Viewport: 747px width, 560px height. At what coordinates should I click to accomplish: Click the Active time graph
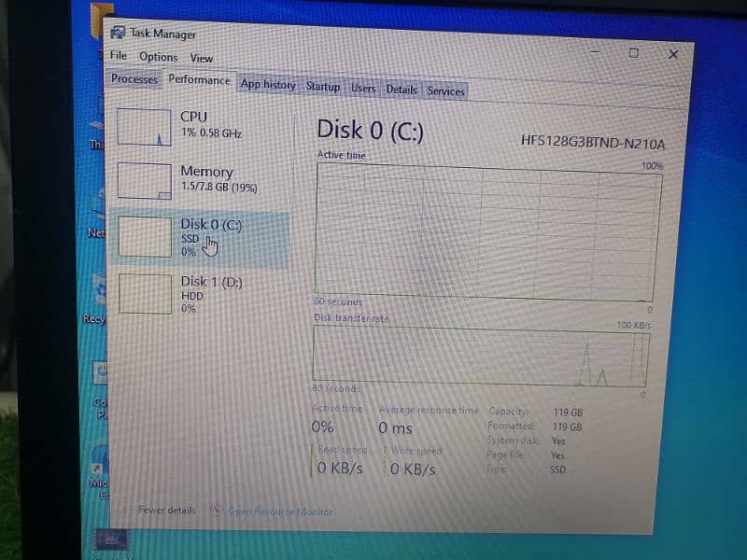[487, 232]
